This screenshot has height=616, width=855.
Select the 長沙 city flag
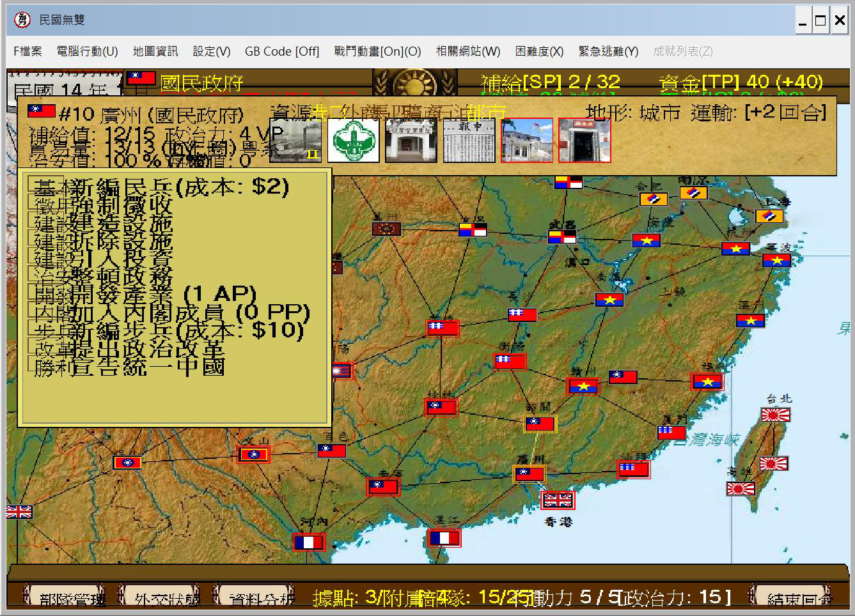(522, 314)
